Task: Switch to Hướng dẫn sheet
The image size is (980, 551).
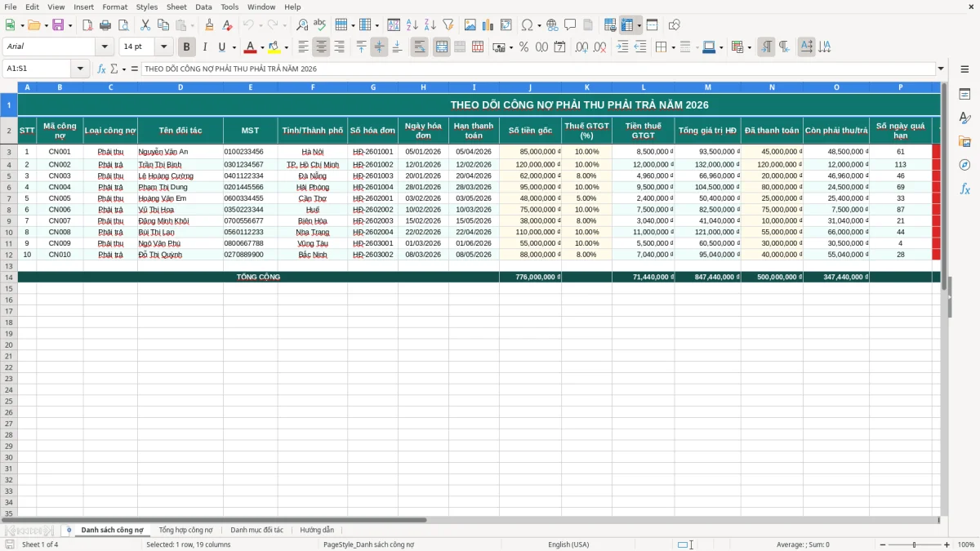Action: [317, 531]
